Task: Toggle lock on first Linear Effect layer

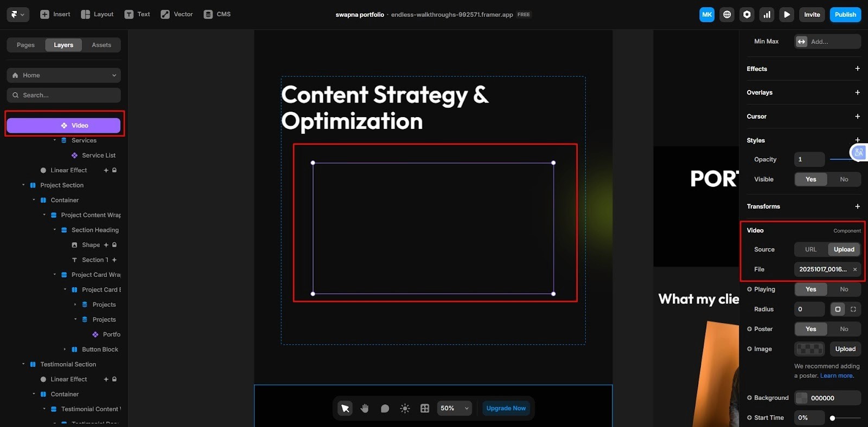Action: pyautogui.click(x=114, y=170)
